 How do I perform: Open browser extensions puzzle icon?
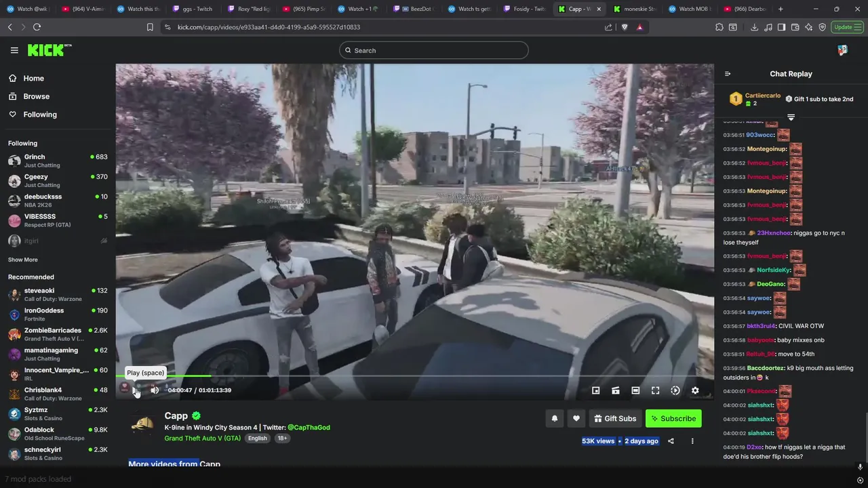pos(719,27)
